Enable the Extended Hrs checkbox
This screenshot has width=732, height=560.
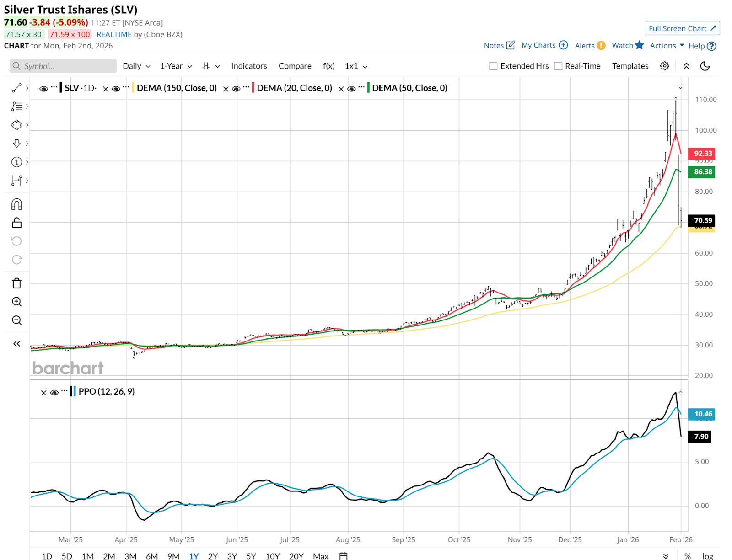click(493, 66)
